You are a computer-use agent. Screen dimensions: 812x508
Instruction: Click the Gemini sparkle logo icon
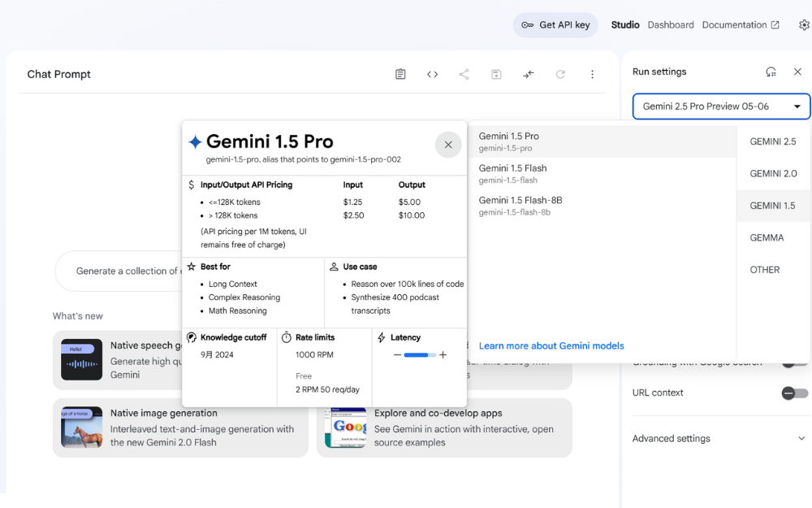tap(195, 141)
